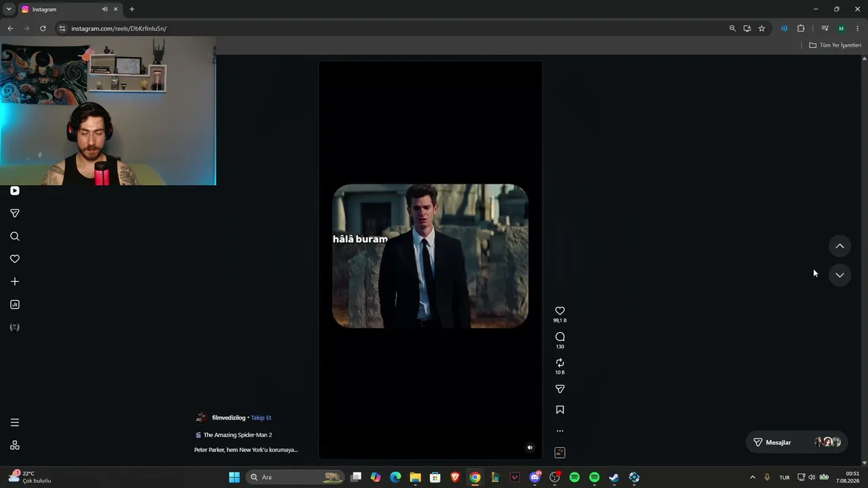The image size is (868, 488).
Task: Open the weather widget showing 22°C
Action: pyautogui.click(x=30, y=477)
